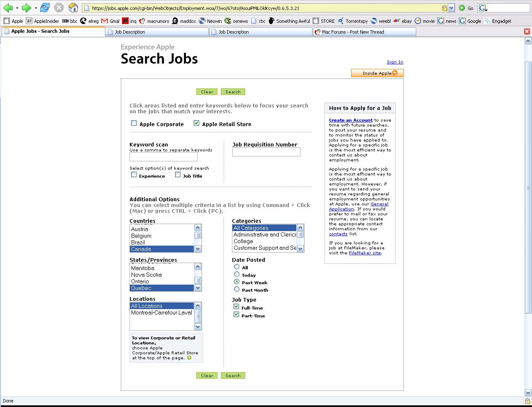
Task: Switch to the second Job Description tab
Action: pos(261,32)
